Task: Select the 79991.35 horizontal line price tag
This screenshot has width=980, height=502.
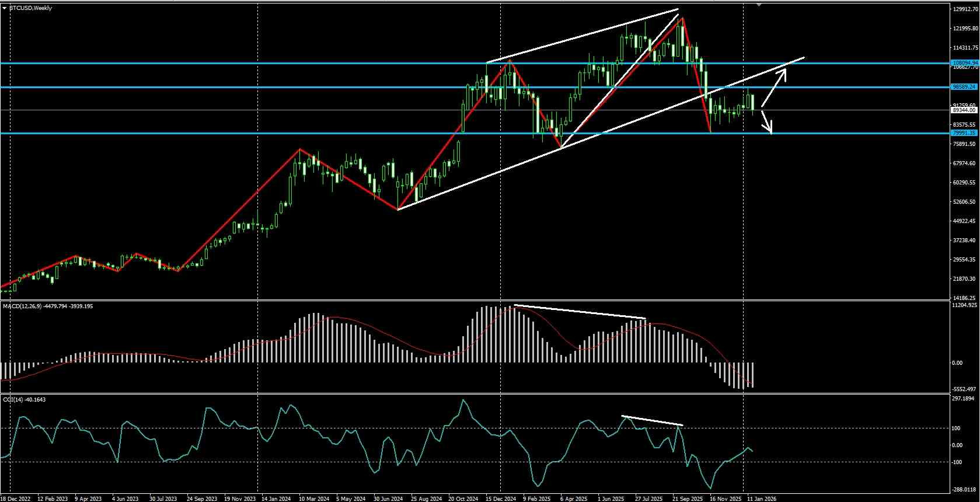Action: click(964, 133)
